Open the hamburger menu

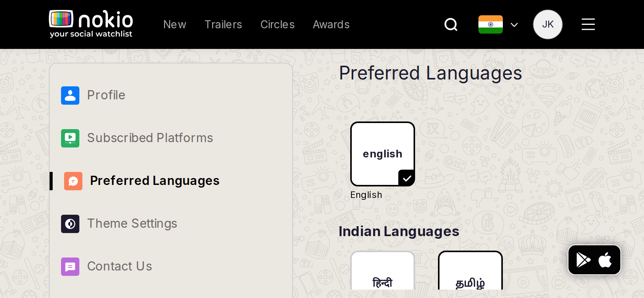pyautogui.click(x=588, y=24)
